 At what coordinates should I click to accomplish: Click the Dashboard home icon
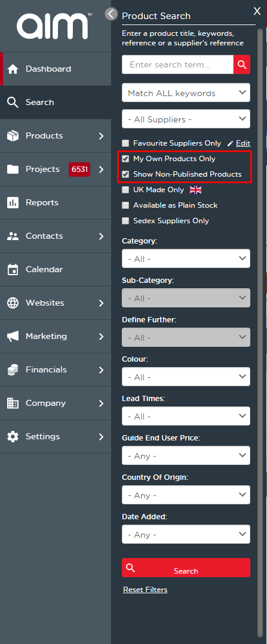coord(13,69)
